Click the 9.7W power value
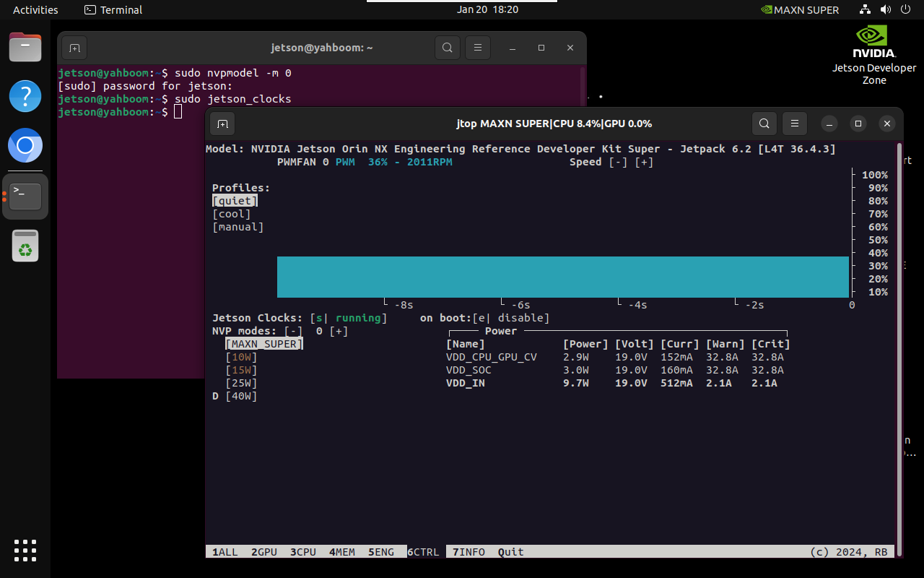 pyautogui.click(x=576, y=383)
